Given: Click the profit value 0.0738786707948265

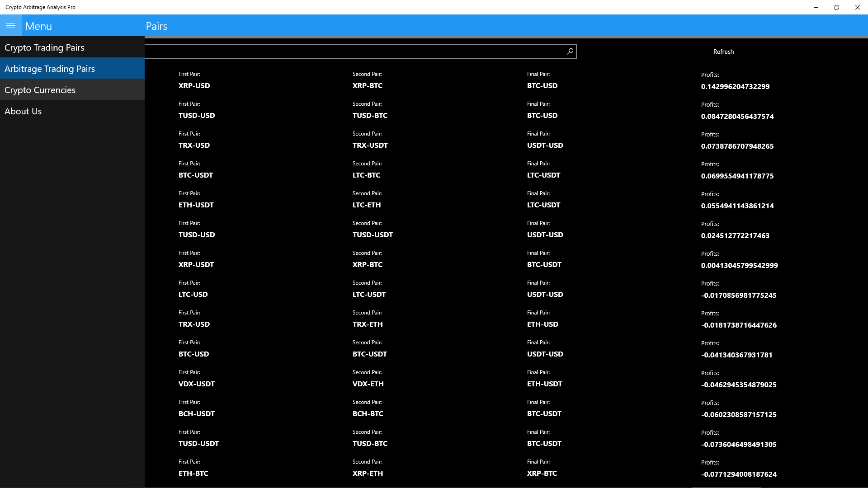Looking at the screenshot, I should coord(737,146).
